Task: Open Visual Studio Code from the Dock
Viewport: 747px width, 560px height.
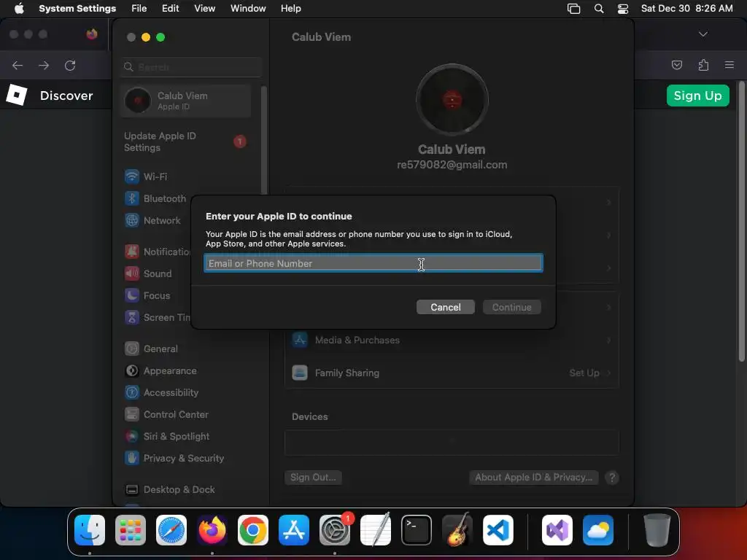Action: [498, 530]
